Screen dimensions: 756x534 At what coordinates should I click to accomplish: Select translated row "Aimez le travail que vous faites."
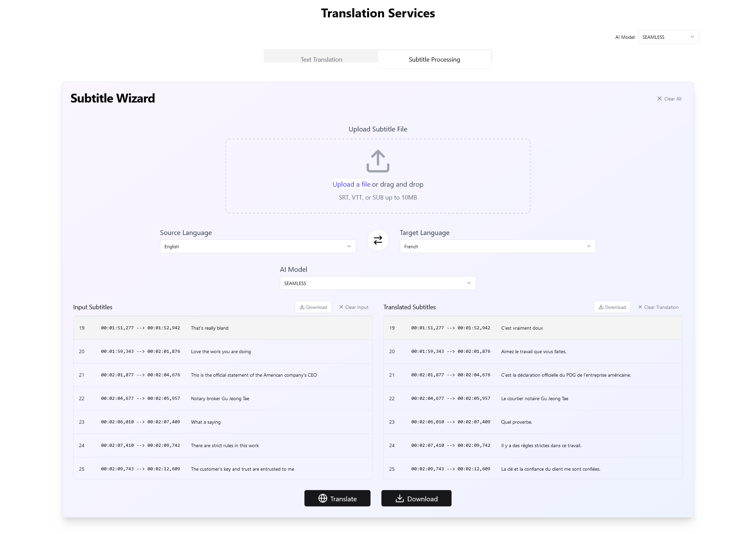pyautogui.click(x=533, y=351)
